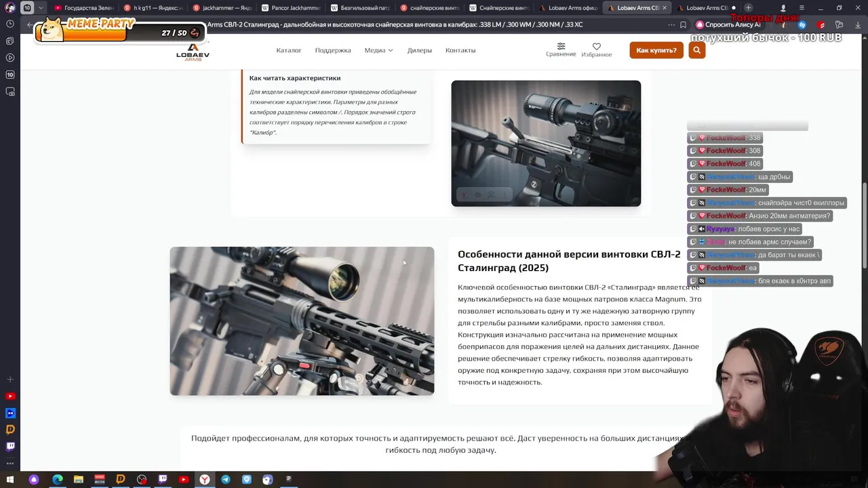
Task: Open Telegram from the taskbar
Action: click(226, 480)
